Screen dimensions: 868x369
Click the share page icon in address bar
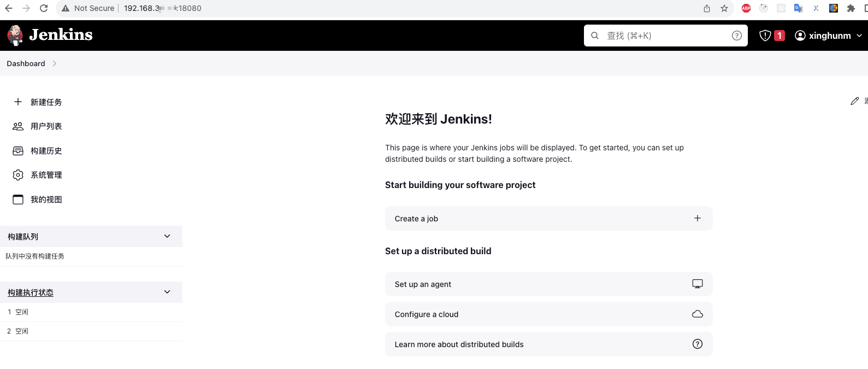[x=707, y=8]
